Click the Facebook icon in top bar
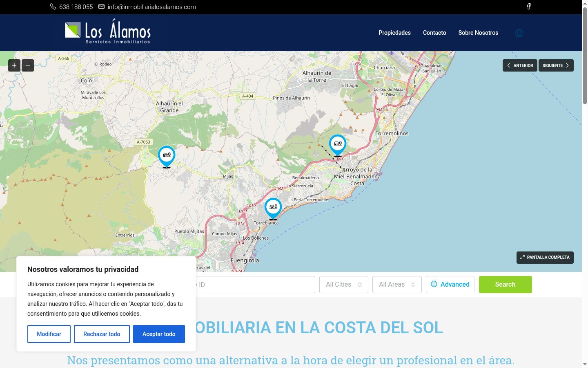 528,7
